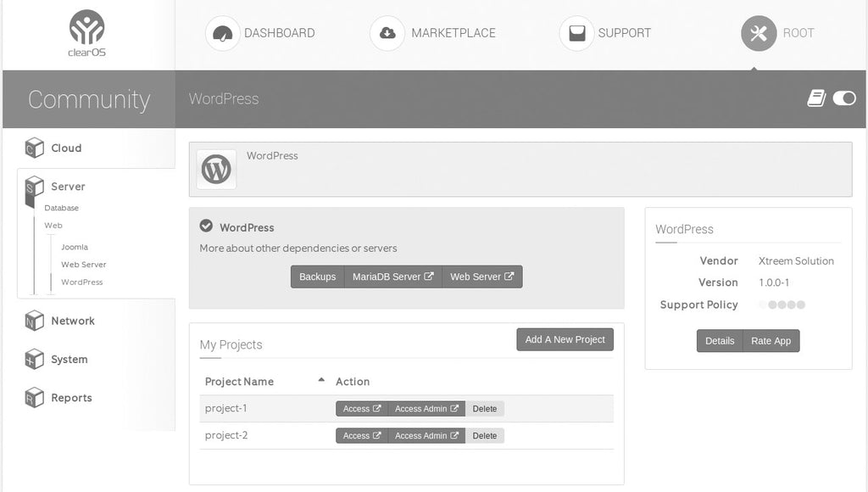Open the Support inbox icon
868x492 pixels.
[x=576, y=33]
